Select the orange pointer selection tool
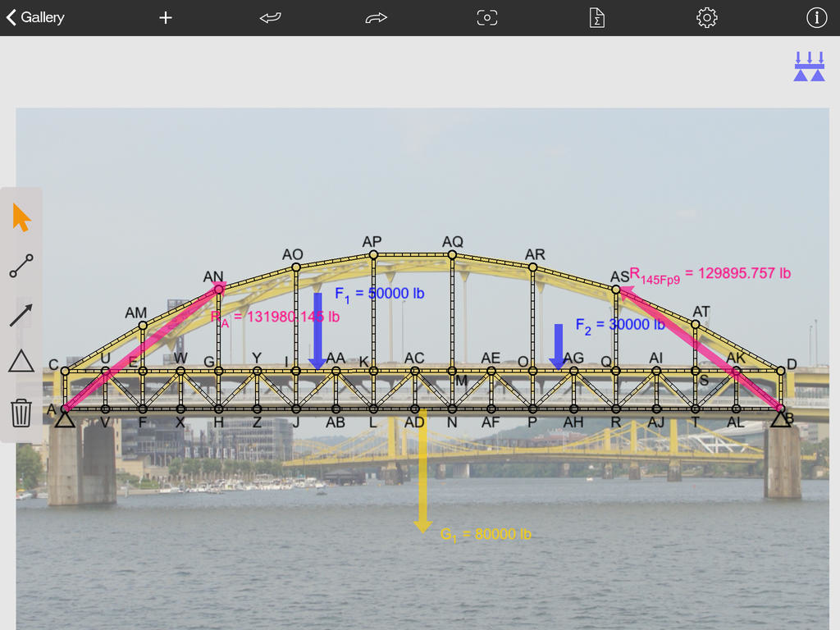This screenshot has width=840, height=630. point(21,218)
